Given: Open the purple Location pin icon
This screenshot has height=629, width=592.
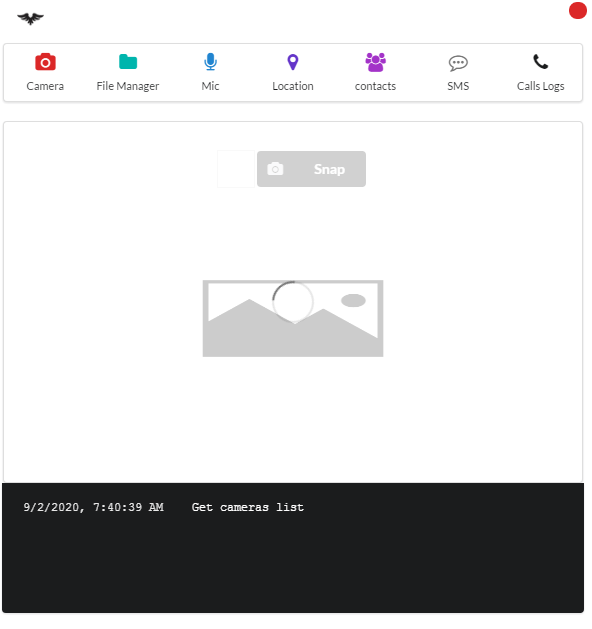Looking at the screenshot, I should pos(293,62).
